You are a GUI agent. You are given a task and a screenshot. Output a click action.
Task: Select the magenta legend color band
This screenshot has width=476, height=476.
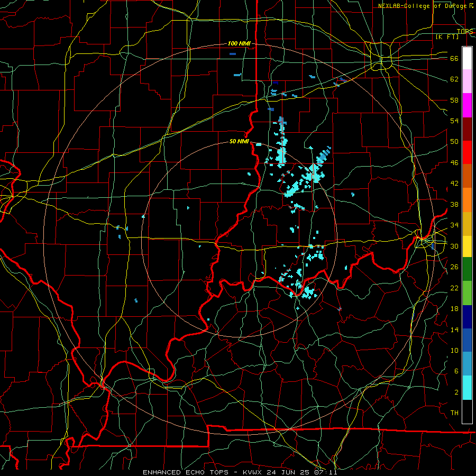tap(467, 105)
